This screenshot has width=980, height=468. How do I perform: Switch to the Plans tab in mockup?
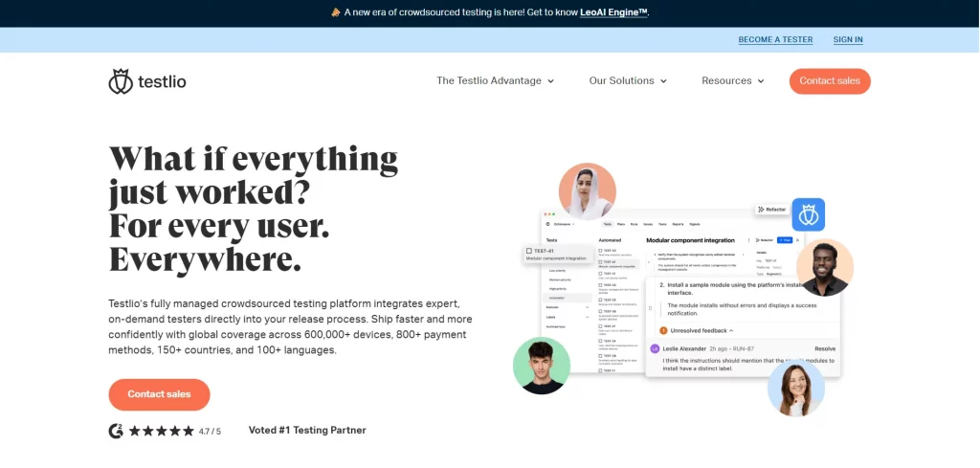(x=621, y=224)
